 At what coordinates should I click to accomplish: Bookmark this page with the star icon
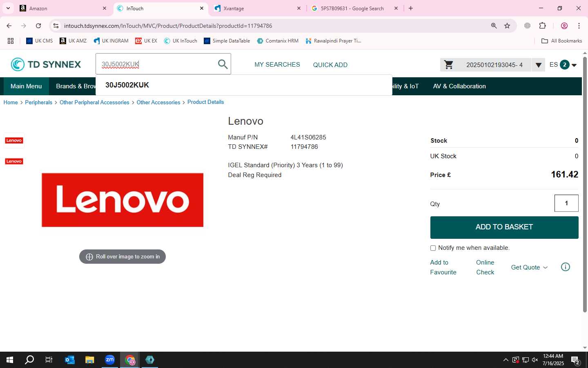pyautogui.click(x=507, y=26)
